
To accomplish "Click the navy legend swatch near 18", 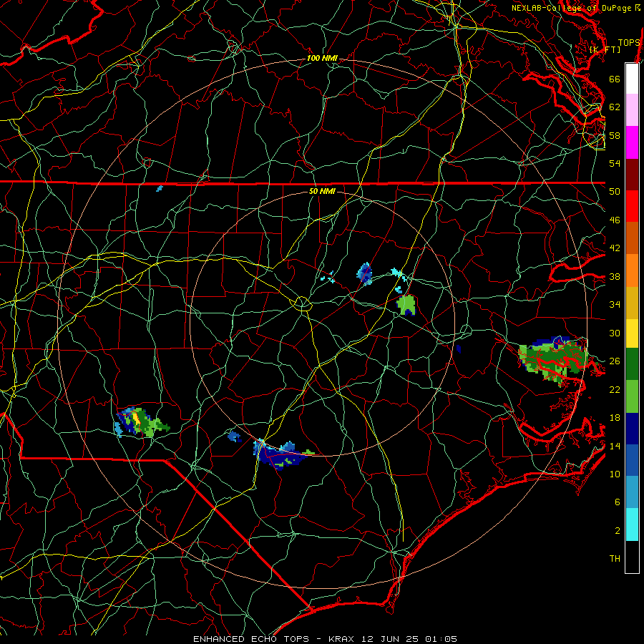I will [632, 429].
